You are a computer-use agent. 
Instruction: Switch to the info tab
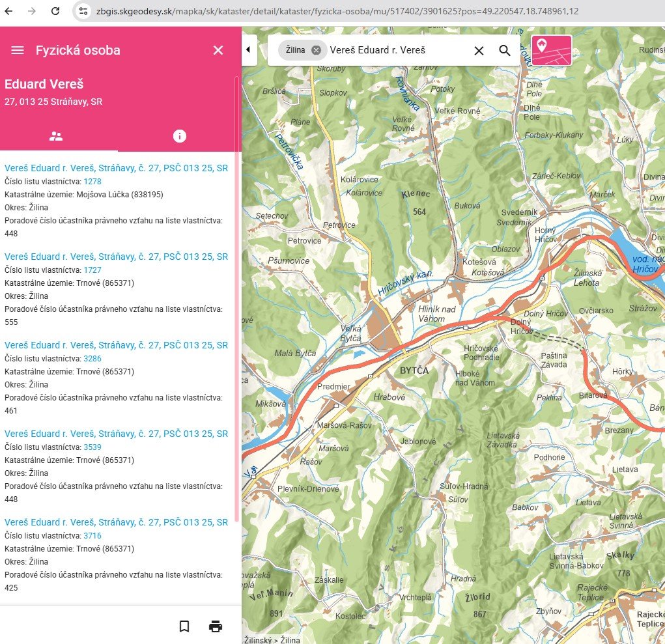point(180,136)
